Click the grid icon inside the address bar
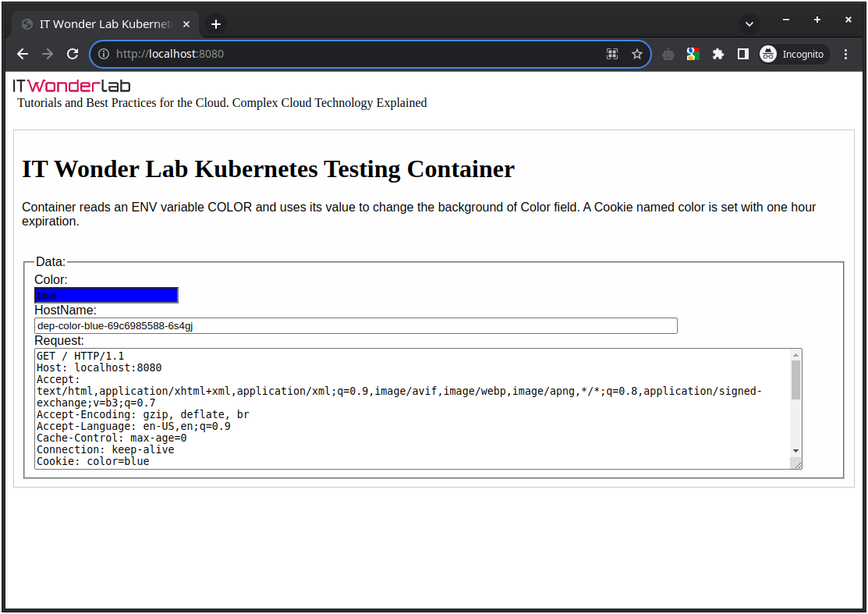The height and width of the screenshot is (614, 868). [612, 54]
